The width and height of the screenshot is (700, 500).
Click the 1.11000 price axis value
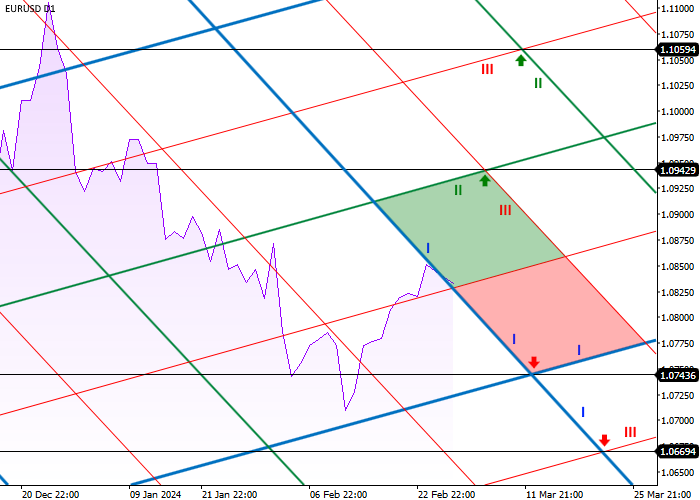pyautogui.click(x=678, y=8)
